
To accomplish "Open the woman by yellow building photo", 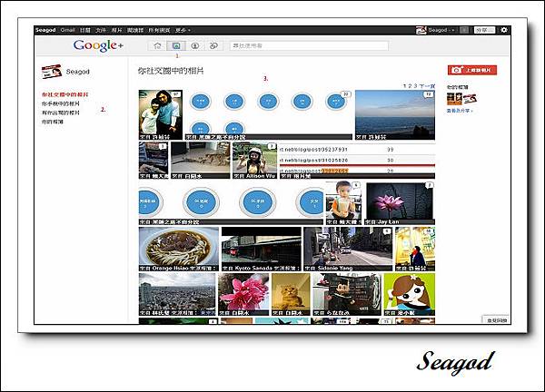I will (415, 249).
